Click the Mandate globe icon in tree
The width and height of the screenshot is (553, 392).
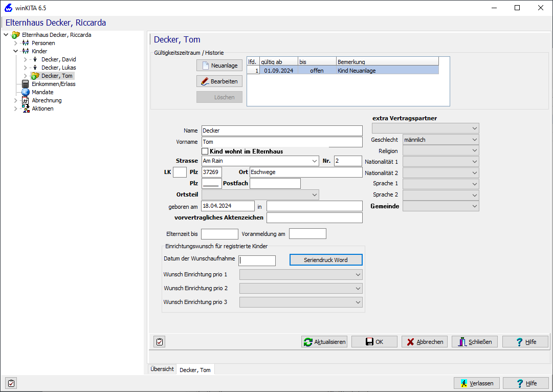[26, 92]
